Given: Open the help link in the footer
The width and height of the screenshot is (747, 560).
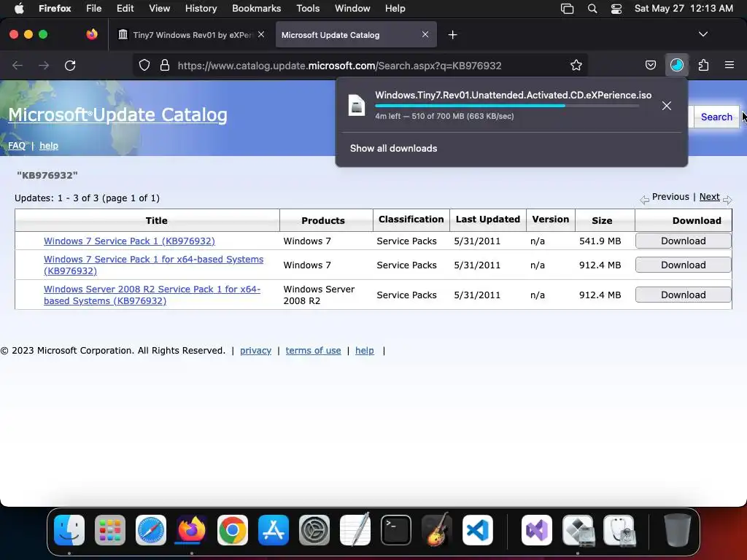Looking at the screenshot, I should point(365,351).
